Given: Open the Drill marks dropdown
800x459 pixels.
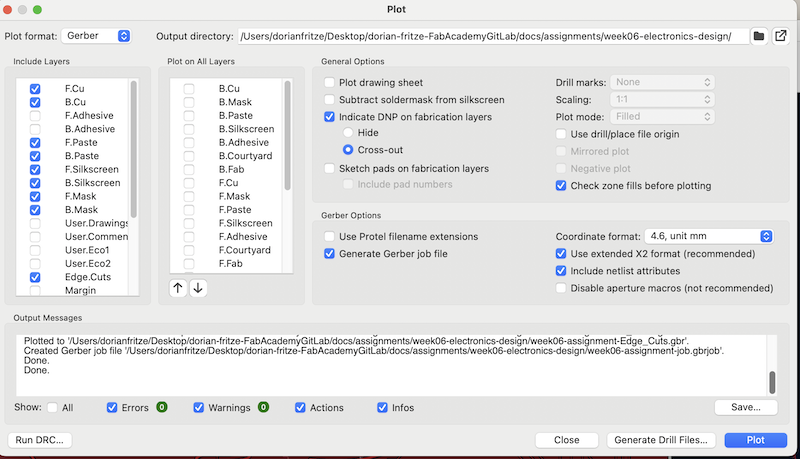Looking at the screenshot, I should (x=663, y=82).
